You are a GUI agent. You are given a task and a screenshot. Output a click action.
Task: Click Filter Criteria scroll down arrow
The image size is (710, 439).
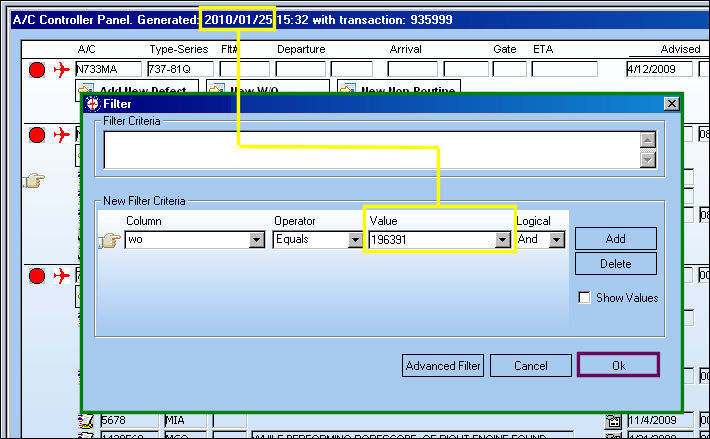pos(648,159)
